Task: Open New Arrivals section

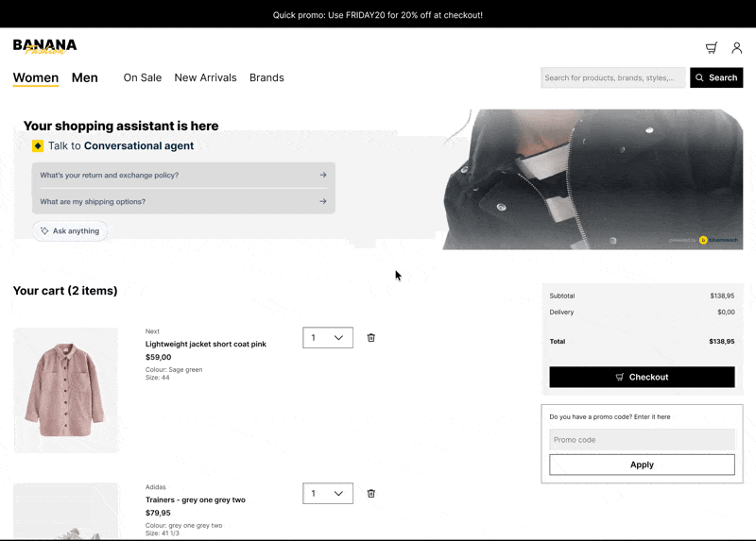Action: click(x=205, y=77)
